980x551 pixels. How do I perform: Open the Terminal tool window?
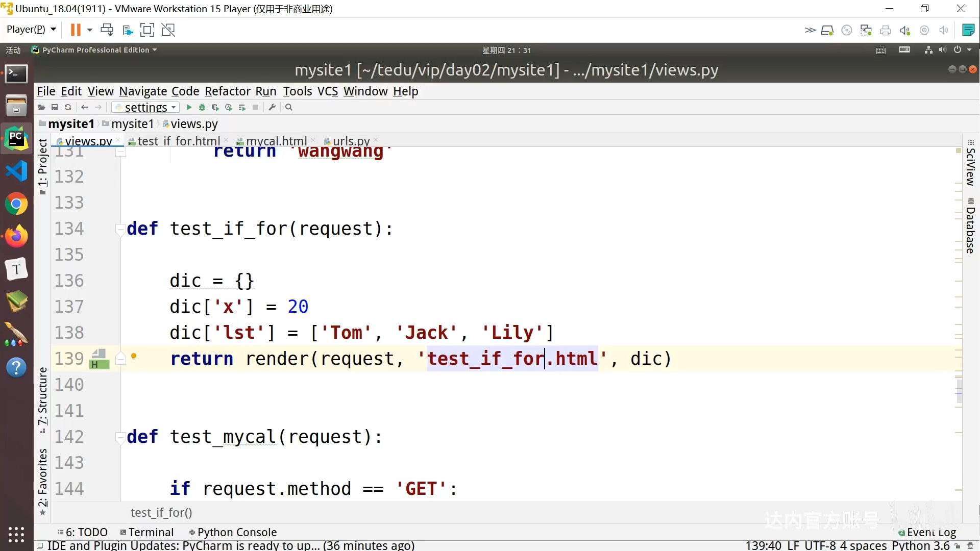click(147, 533)
